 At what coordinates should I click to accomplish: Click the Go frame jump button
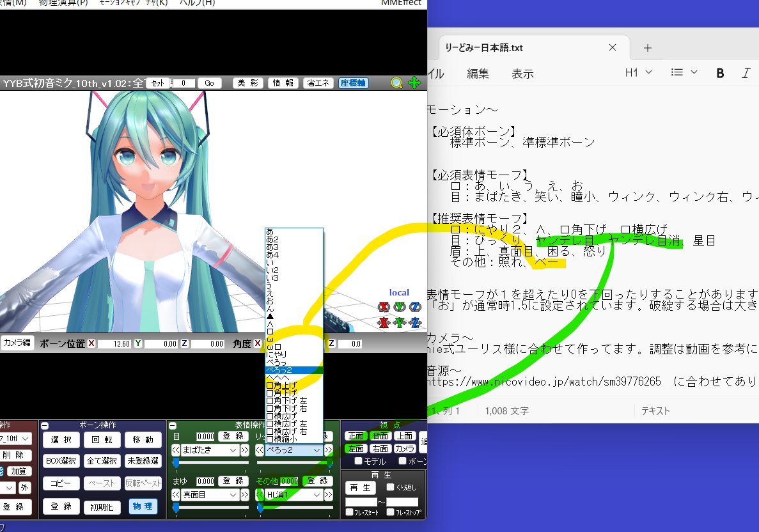coord(211,82)
